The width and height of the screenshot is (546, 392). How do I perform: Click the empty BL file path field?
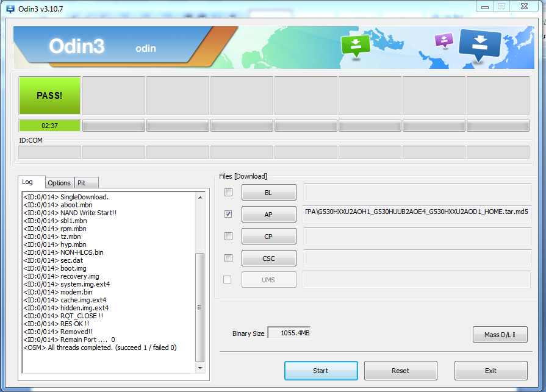click(417, 192)
